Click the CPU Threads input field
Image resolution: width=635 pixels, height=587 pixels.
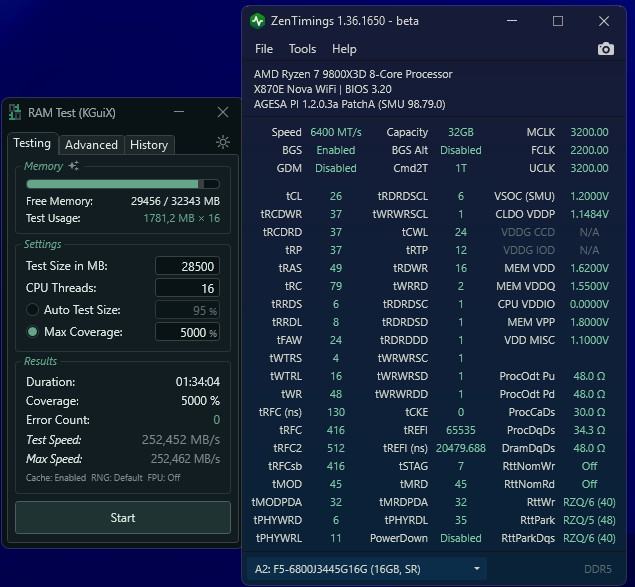tap(188, 288)
